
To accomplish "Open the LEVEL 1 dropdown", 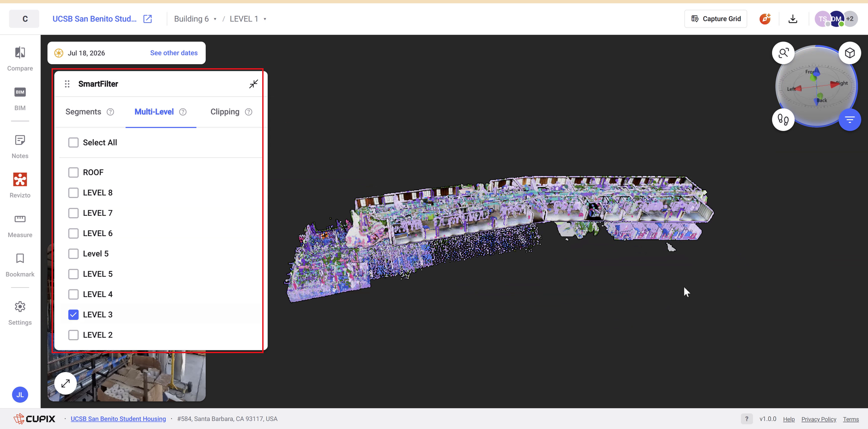I will [248, 19].
